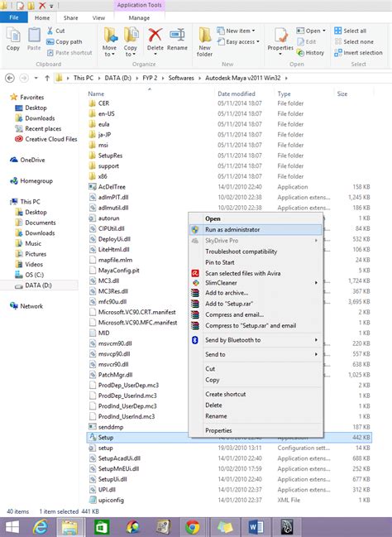Open Microsoft Word from the taskbar
Screen dimensions: 392x537
tap(256, 527)
